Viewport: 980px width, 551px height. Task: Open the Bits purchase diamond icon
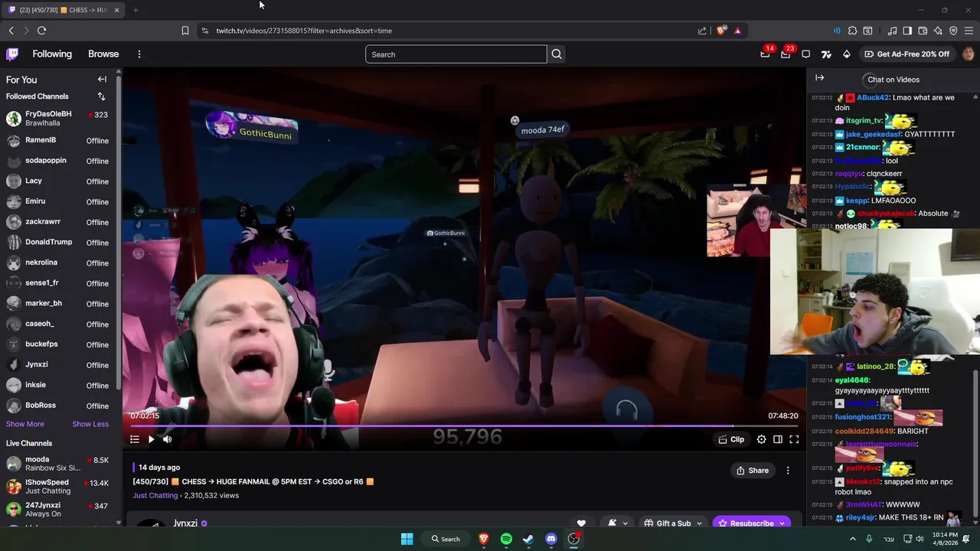[x=846, y=54]
